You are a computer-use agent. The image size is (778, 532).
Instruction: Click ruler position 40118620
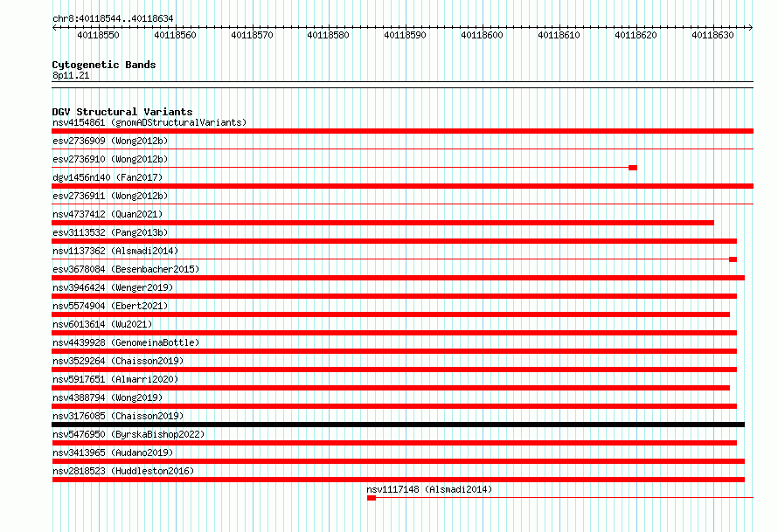coord(636,35)
